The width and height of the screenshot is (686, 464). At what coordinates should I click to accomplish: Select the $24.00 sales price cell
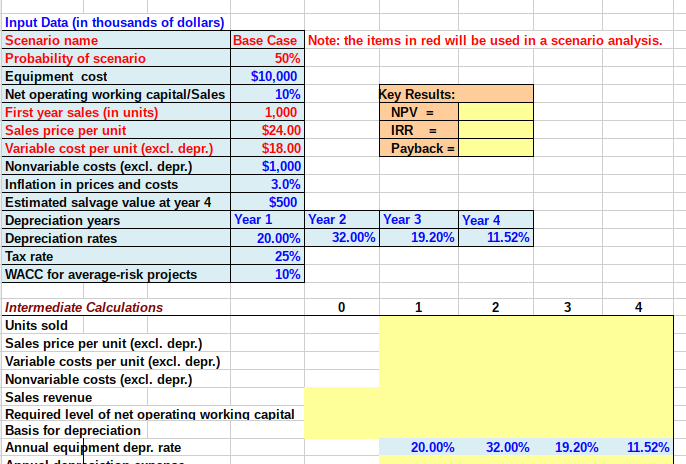click(267, 130)
